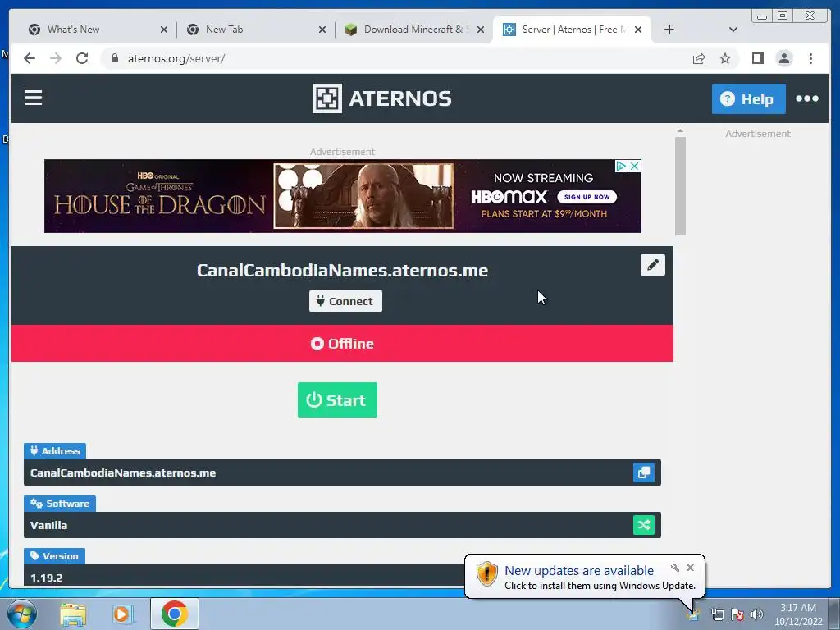Open the House of the Dragon ad banner
Viewport: 840px width, 630px height.
pyautogui.click(x=342, y=196)
